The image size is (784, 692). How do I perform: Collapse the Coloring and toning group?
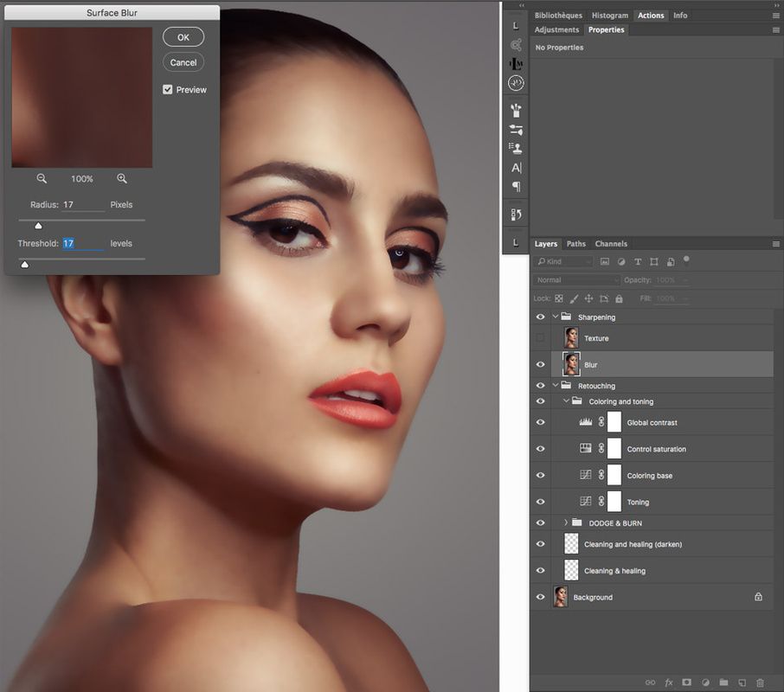pyautogui.click(x=566, y=401)
